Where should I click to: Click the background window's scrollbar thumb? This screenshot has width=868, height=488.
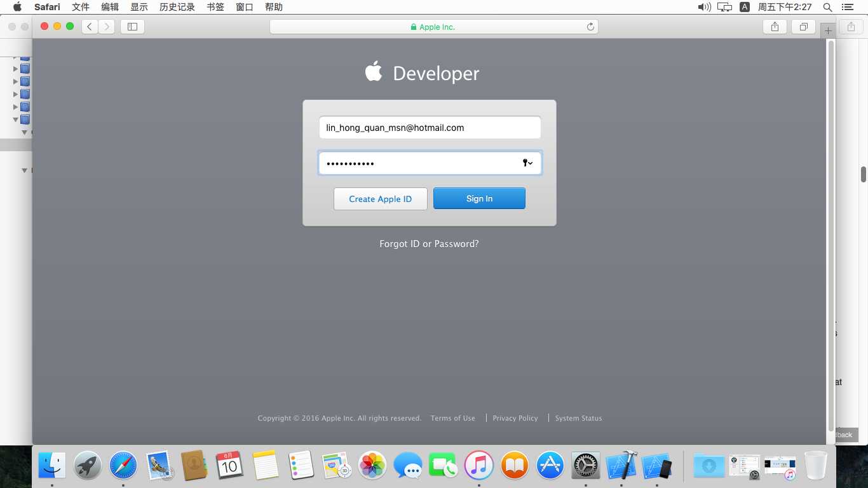tap(864, 174)
